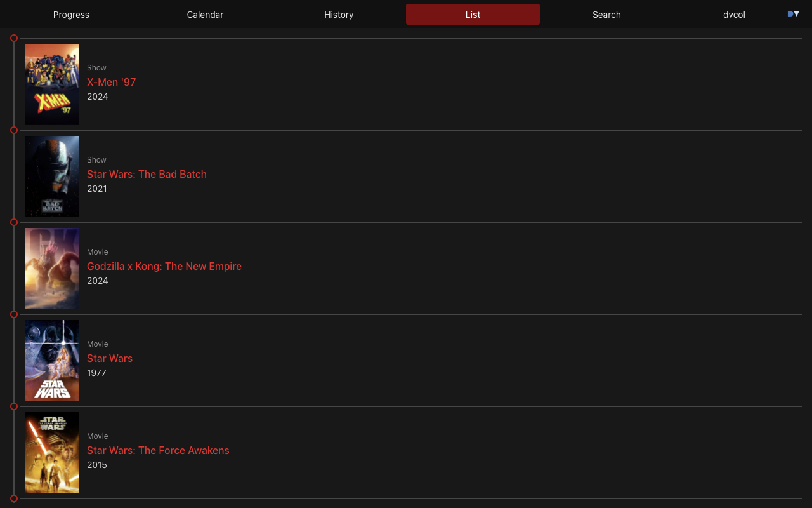
Task: Click the blue avatar logo icon
Action: coord(789,13)
